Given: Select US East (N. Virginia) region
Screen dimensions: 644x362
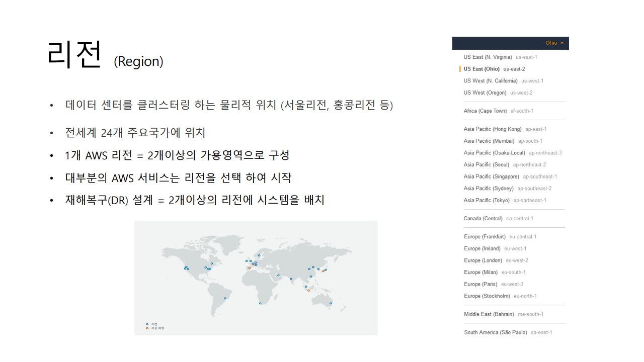Looking at the screenshot, I should coord(501,57).
